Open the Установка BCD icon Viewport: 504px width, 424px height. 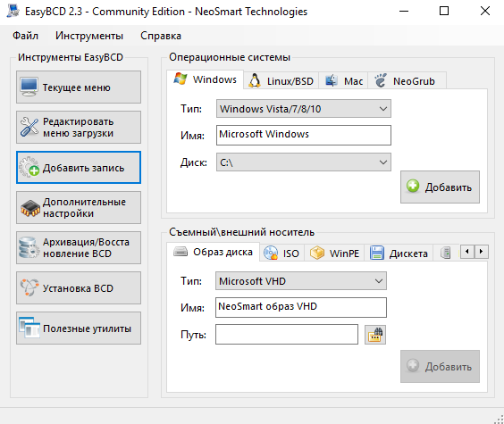(29, 287)
